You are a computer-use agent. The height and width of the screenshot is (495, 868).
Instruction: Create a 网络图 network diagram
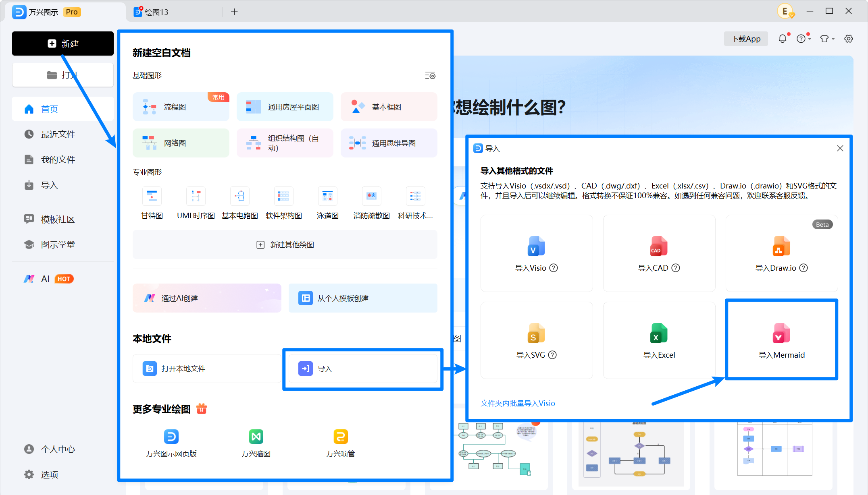[x=181, y=143]
